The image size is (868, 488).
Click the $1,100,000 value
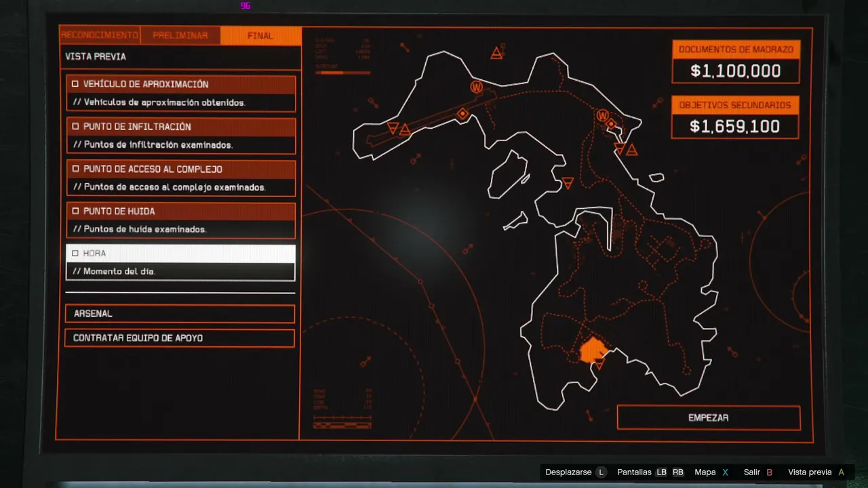(x=736, y=70)
